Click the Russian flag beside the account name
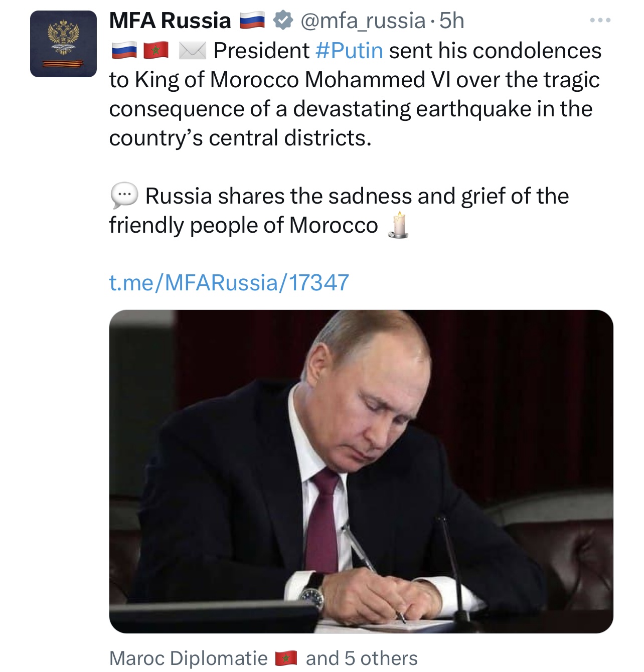 (252, 21)
